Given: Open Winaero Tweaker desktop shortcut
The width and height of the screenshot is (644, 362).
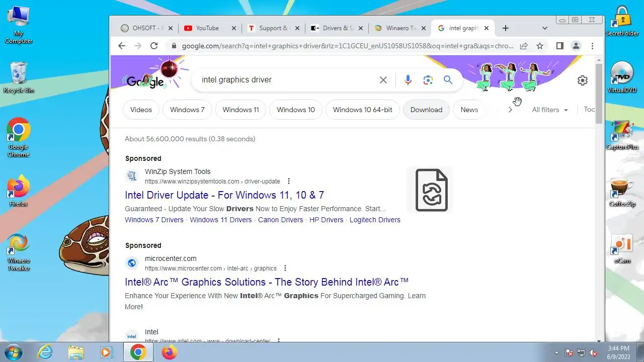Looking at the screenshot, I should (19, 252).
